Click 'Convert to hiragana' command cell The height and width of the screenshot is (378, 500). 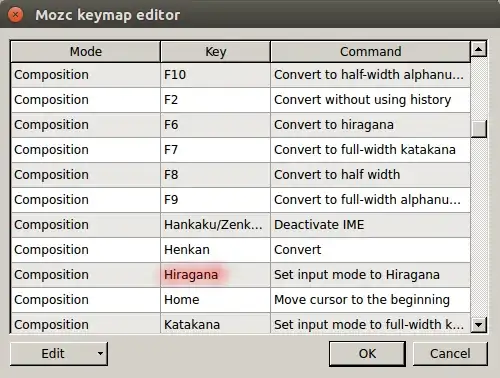click(370, 125)
